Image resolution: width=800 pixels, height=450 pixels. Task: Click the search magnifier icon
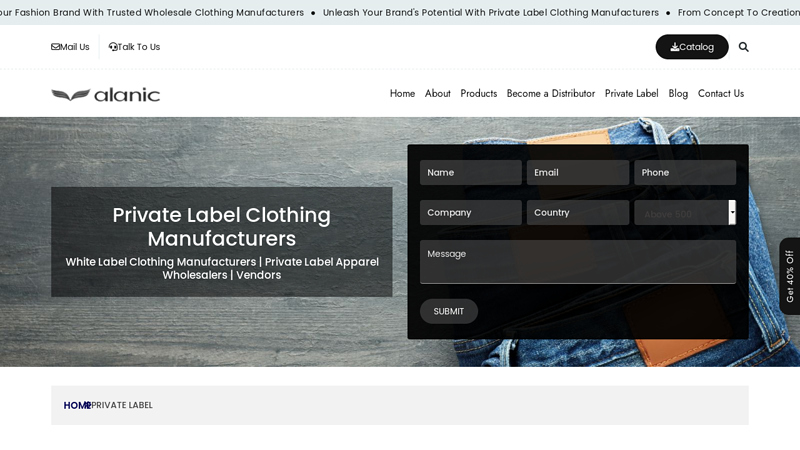pyautogui.click(x=743, y=47)
